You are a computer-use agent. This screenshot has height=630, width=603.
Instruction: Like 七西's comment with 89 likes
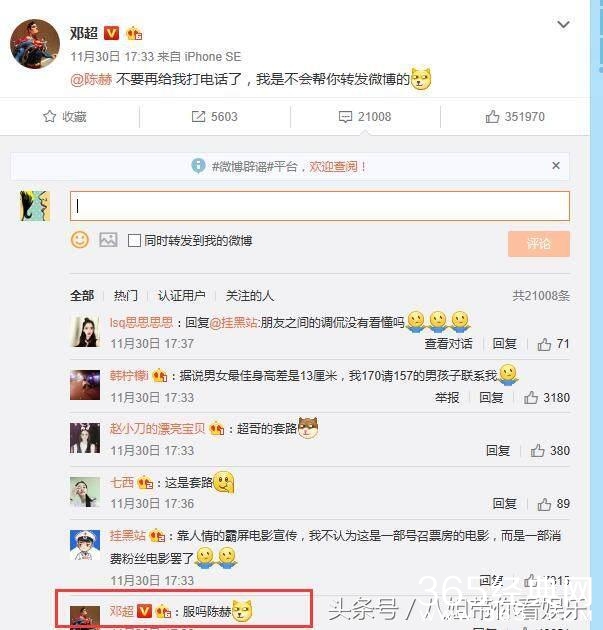tap(544, 504)
